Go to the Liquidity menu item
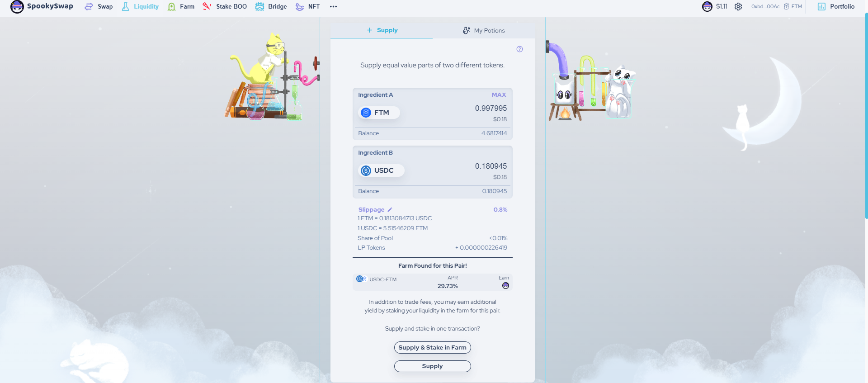This screenshot has width=868, height=383. tap(140, 6)
